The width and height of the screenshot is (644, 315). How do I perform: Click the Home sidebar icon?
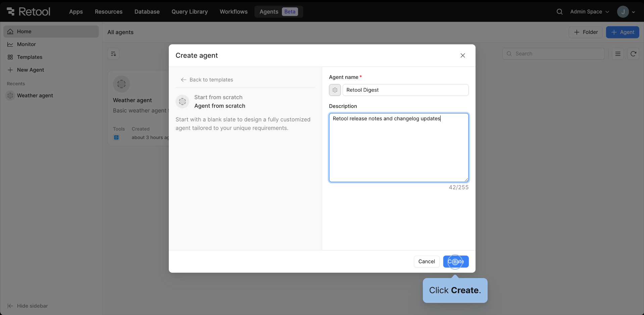click(10, 32)
